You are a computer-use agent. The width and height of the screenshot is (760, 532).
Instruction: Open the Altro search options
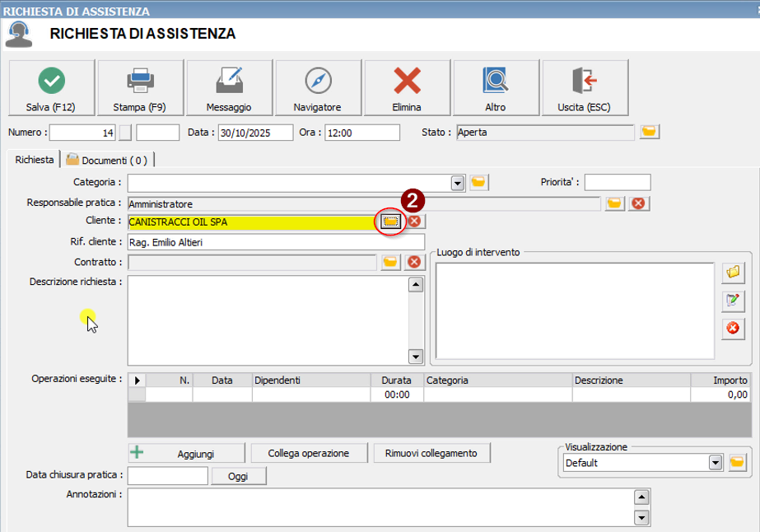click(496, 88)
